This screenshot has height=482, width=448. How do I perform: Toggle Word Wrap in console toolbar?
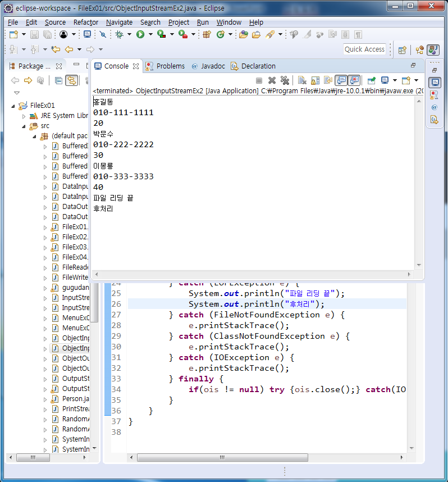[x=328, y=80]
